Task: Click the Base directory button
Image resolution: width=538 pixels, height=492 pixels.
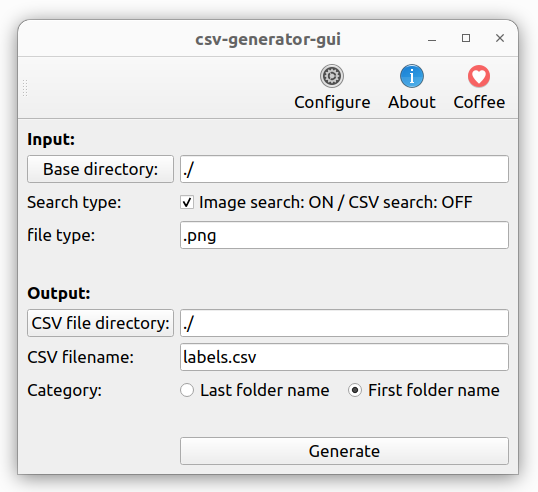Action: (x=101, y=169)
